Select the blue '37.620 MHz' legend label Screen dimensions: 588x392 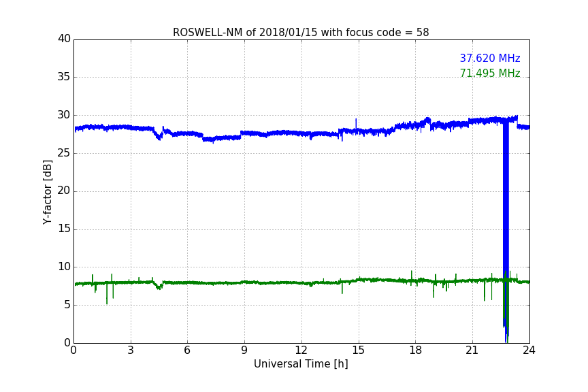pos(490,58)
